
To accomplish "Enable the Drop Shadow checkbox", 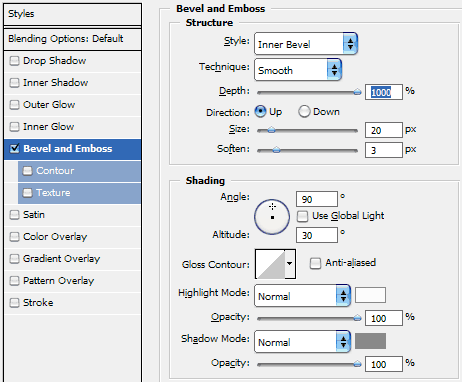I will point(14,61).
